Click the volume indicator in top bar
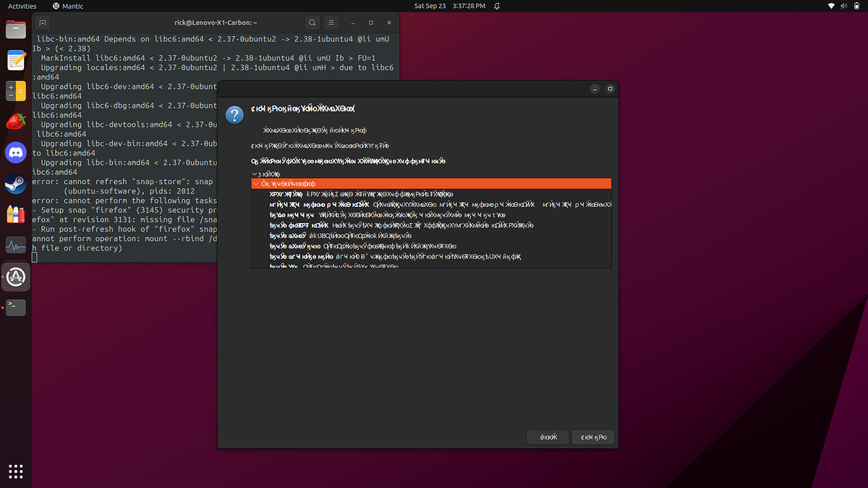The height and width of the screenshot is (488, 868). click(843, 6)
